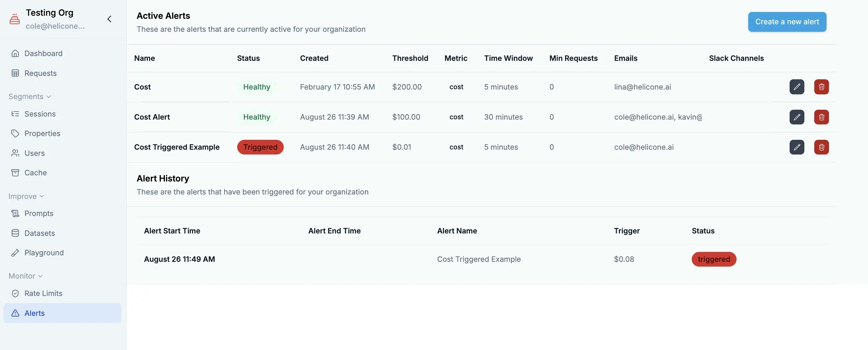Open the Cache section

tap(36, 173)
